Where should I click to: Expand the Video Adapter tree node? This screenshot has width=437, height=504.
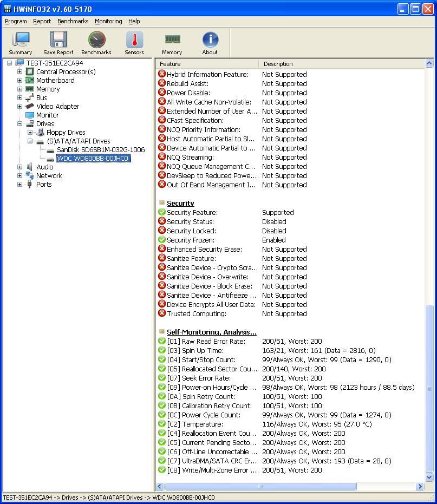click(x=19, y=107)
